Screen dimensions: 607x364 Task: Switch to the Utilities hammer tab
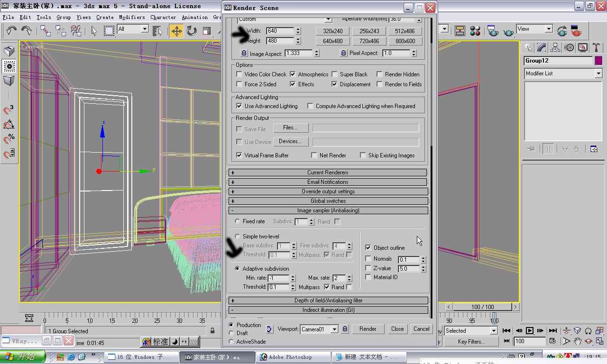pyautogui.click(x=597, y=47)
